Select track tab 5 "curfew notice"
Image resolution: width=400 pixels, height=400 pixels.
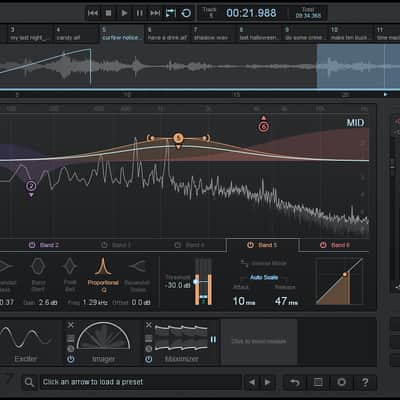click(x=122, y=34)
